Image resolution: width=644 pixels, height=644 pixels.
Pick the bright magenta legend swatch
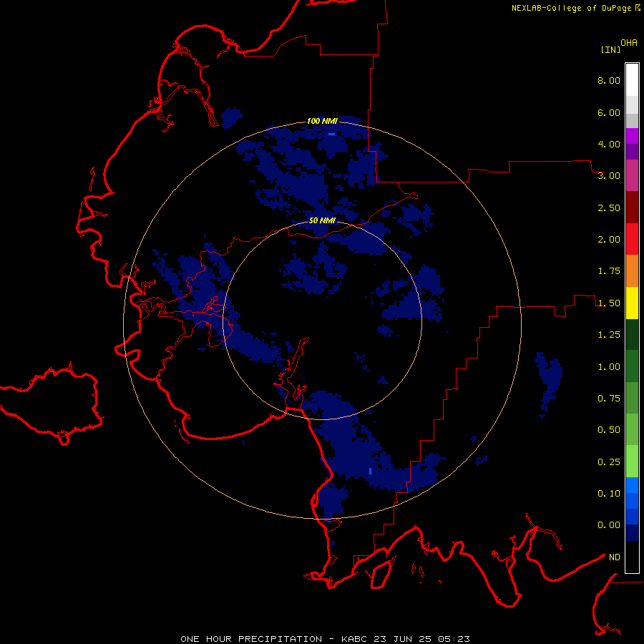(x=632, y=136)
